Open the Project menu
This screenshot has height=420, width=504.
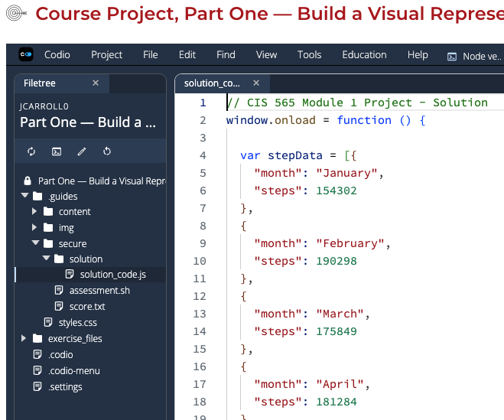(106, 55)
